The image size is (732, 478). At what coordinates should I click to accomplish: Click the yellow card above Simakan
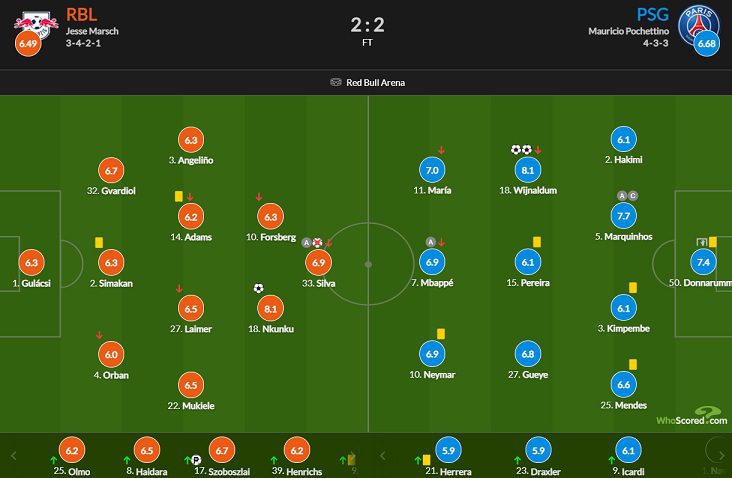[99, 243]
